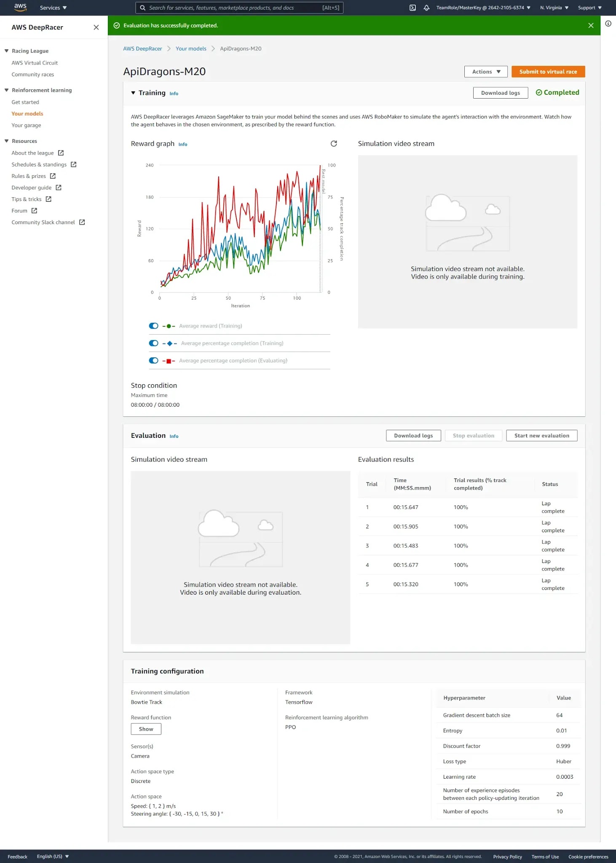Image resolution: width=616 pixels, height=863 pixels.
Task: Click external link icon next to Developer guide
Action: tap(59, 188)
